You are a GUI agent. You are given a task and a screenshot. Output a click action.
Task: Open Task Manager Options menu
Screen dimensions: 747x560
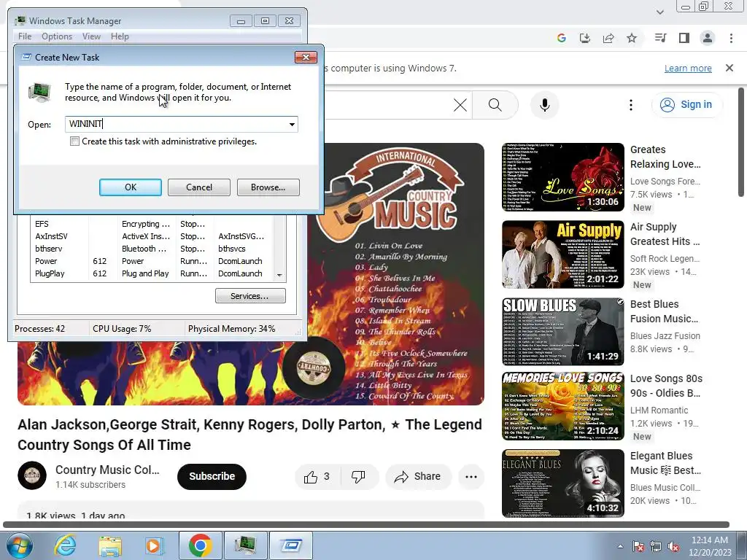point(57,36)
